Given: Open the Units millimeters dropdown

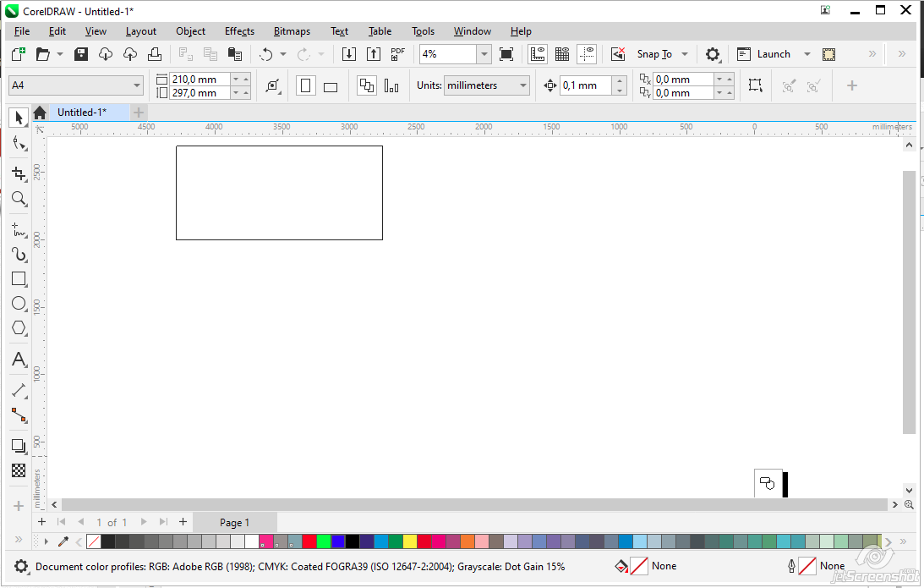Looking at the screenshot, I should pyautogui.click(x=523, y=85).
